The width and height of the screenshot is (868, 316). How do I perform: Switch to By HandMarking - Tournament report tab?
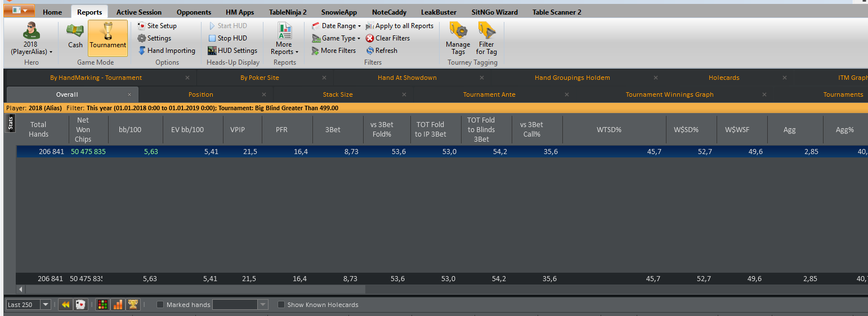coord(96,78)
